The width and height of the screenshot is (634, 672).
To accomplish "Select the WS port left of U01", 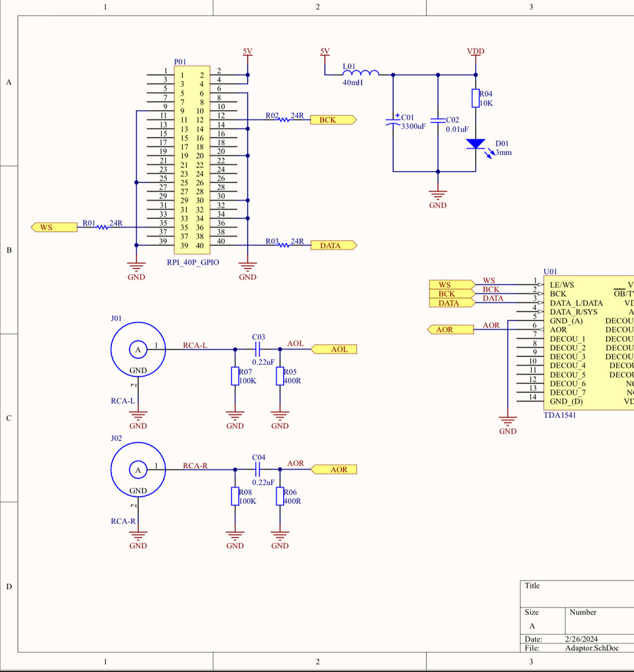I will (x=452, y=284).
